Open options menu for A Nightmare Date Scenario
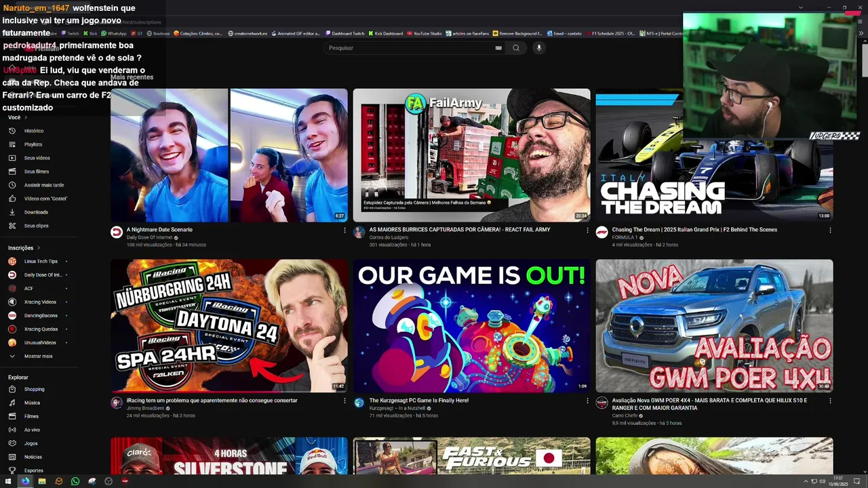Screen dimensions: 868x488 tap(344, 230)
